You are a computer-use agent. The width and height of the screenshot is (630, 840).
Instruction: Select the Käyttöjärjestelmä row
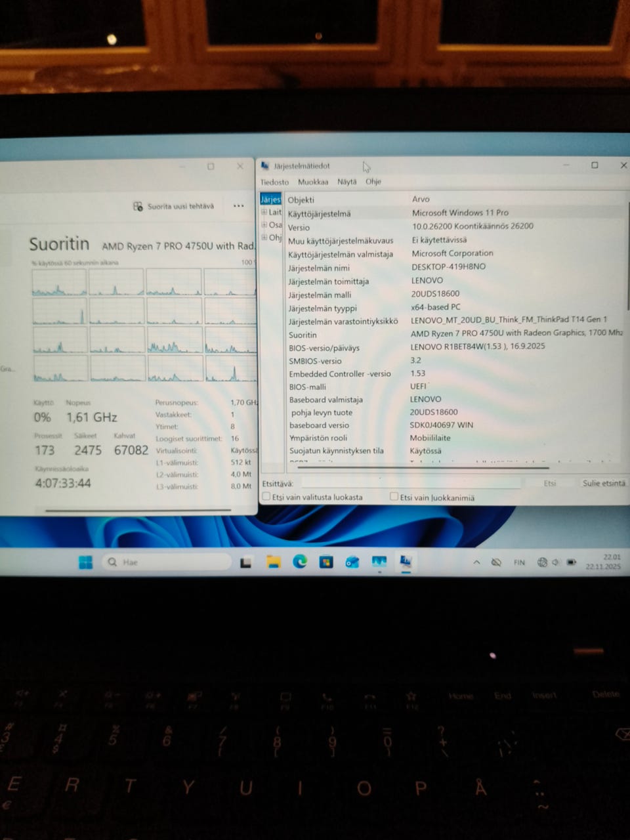coord(455,213)
